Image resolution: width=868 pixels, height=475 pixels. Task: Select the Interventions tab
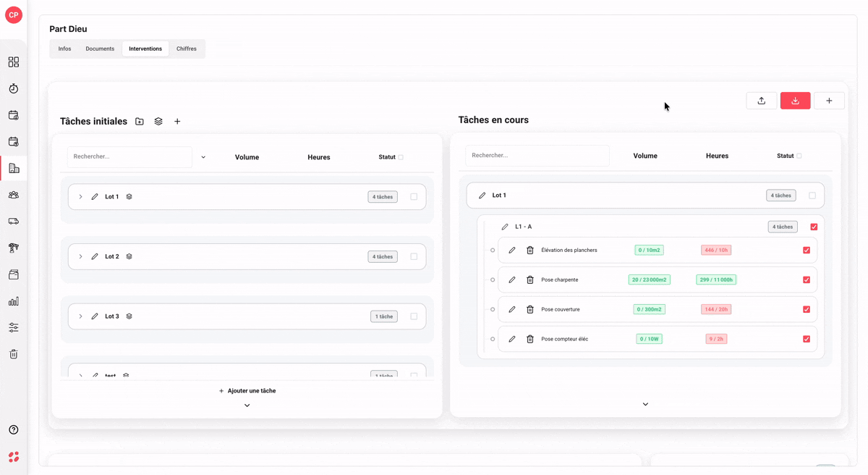click(x=145, y=49)
